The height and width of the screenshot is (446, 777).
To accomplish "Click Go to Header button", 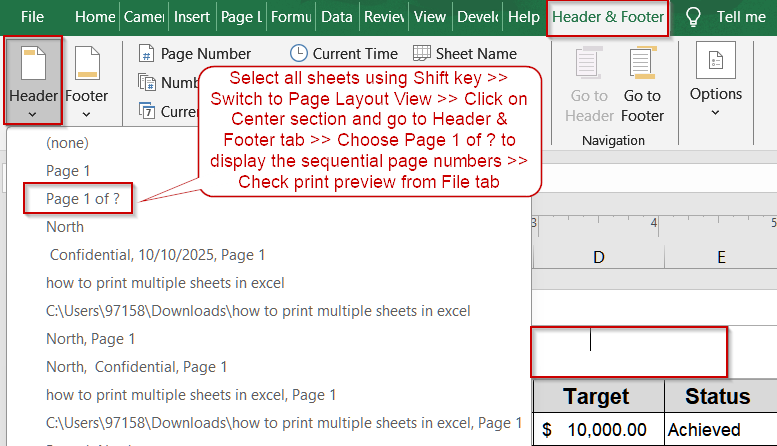I will click(589, 84).
